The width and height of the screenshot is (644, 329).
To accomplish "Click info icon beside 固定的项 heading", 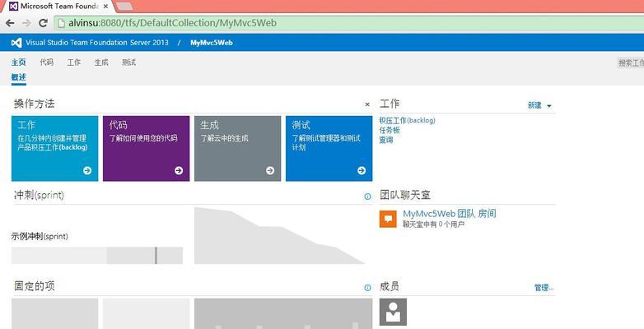I will point(367,288).
